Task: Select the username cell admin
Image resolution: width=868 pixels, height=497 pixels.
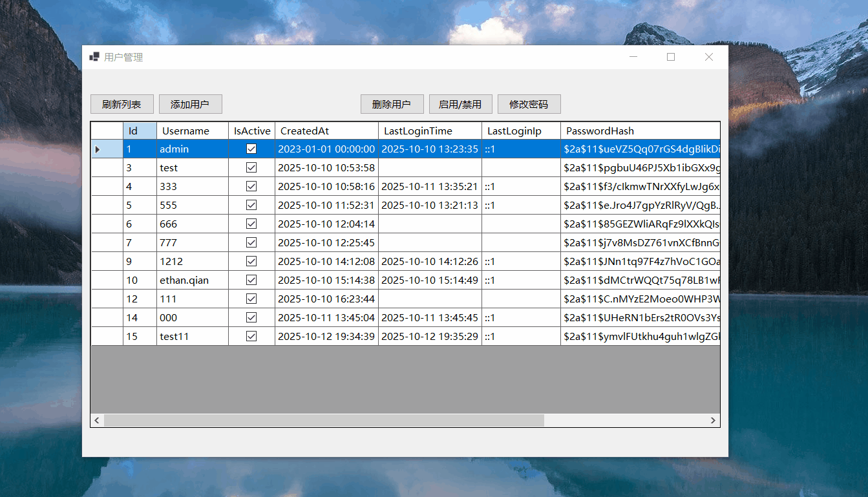Action: pos(193,149)
